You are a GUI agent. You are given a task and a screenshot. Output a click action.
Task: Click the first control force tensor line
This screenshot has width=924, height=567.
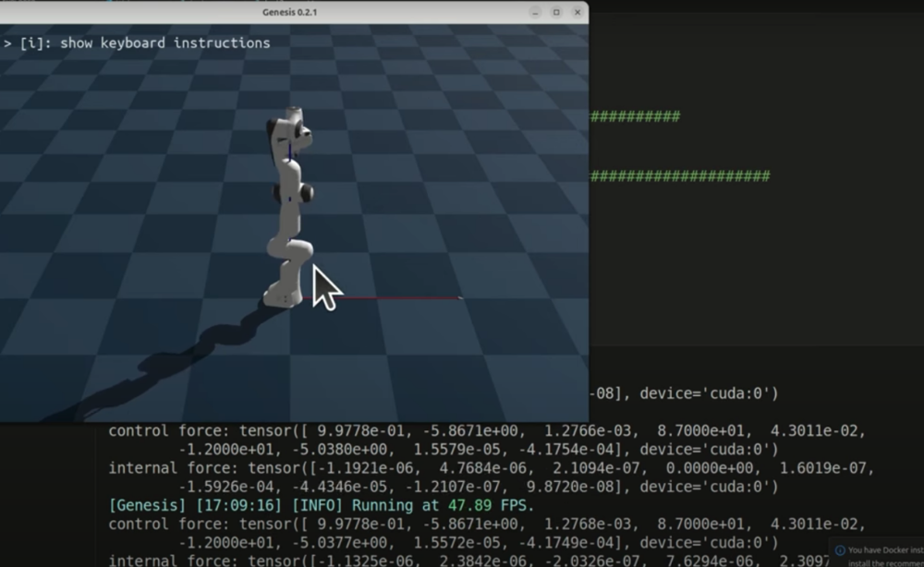(x=490, y=431)
